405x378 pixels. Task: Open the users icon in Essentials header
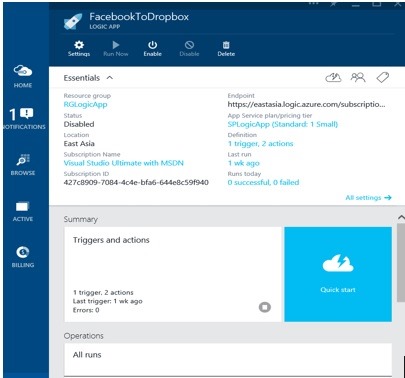point(358,78)
